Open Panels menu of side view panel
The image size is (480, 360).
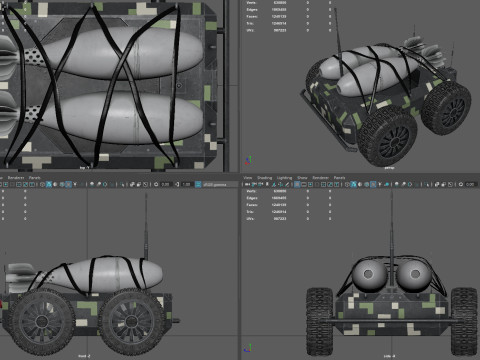339,178
